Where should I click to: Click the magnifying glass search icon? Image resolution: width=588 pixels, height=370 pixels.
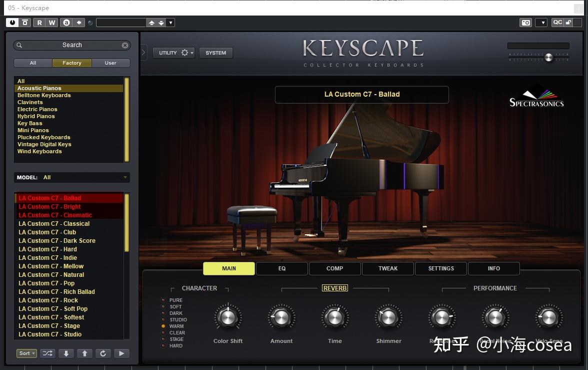[19, 45]
